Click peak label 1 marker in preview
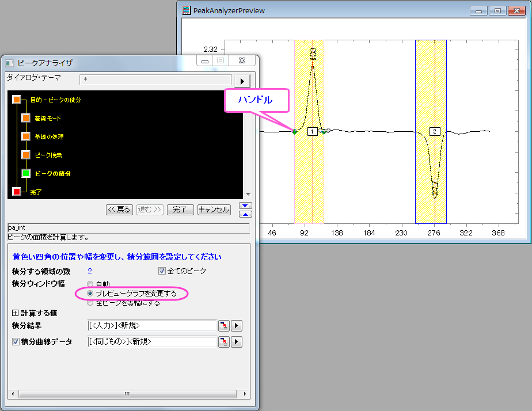 [x=312, y=132]
